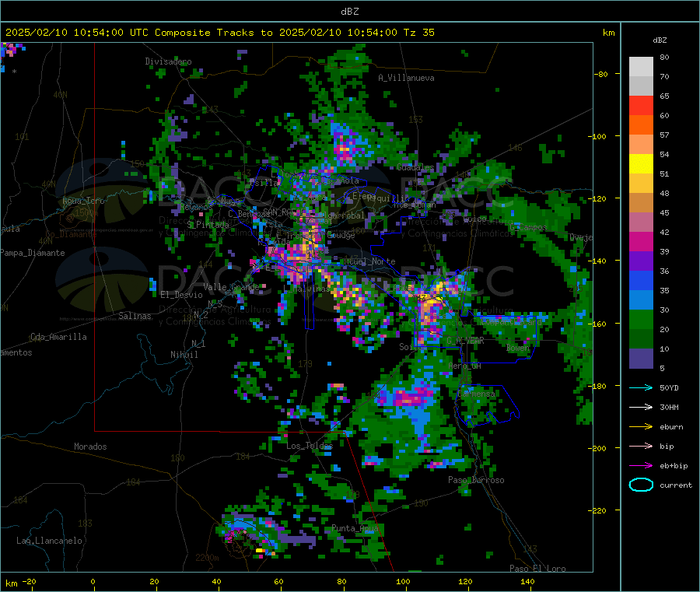Viewport: 700px width, 592px height.
Task: Click the white 30HM arrow in legend
Action: (x=641, y=407)
